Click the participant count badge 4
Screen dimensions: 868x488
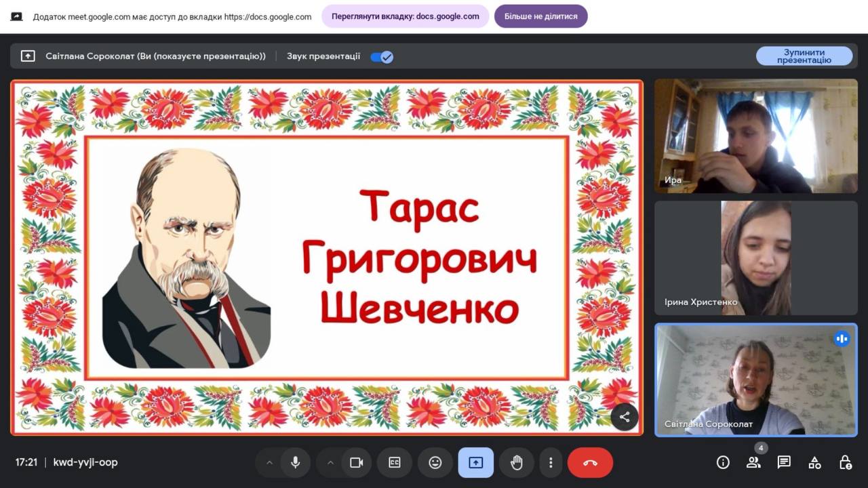point(761,448)
